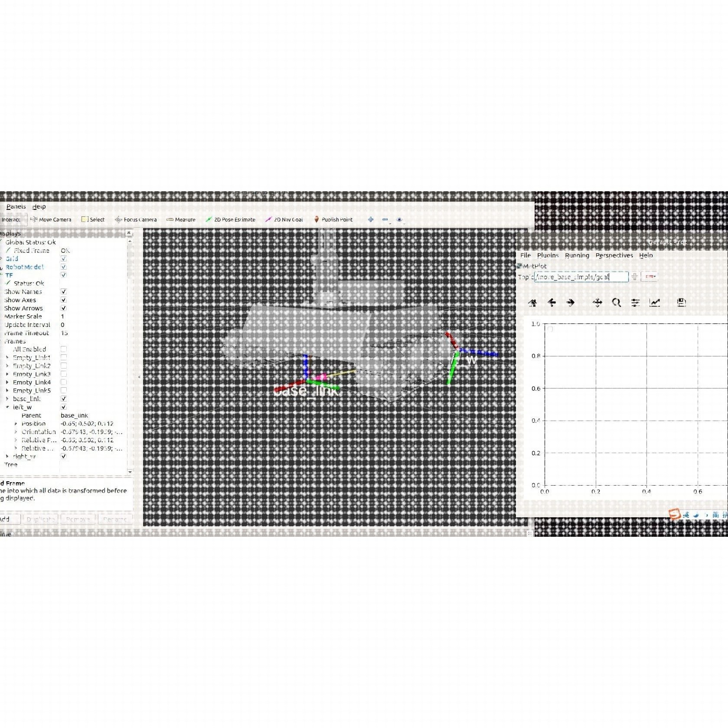Toggle the RobotModel display checkbox

(x=64, y=267)
